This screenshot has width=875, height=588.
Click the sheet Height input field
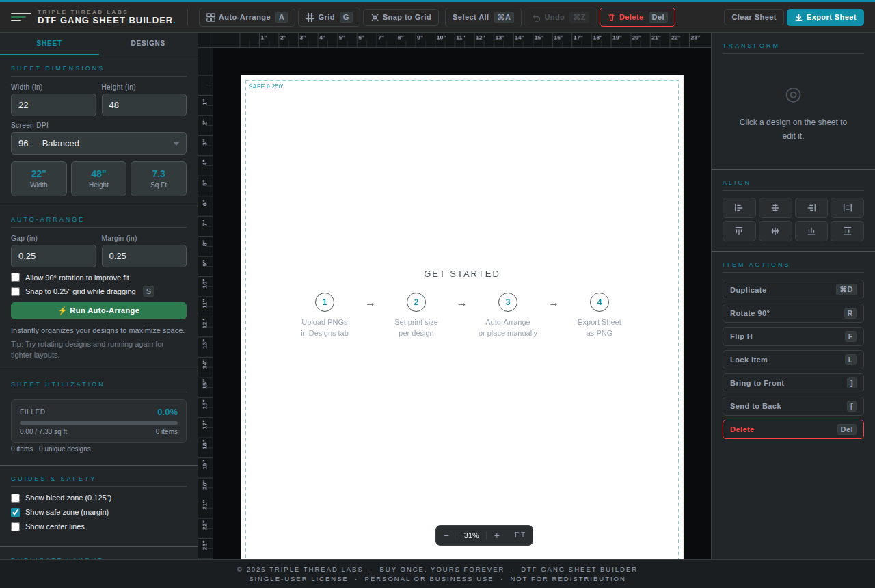(x=144, y=105)
